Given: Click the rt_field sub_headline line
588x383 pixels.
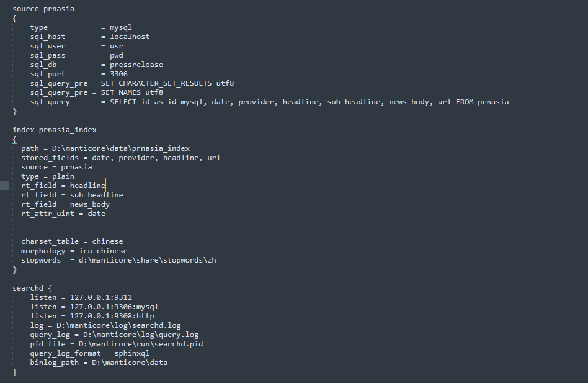Looking at the screenshot, I should 72,195.
